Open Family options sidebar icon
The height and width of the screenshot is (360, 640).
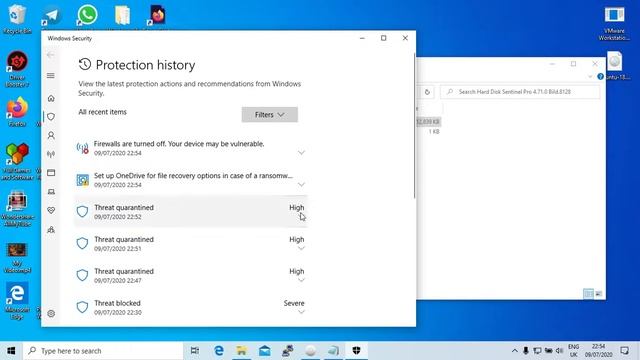51,230
